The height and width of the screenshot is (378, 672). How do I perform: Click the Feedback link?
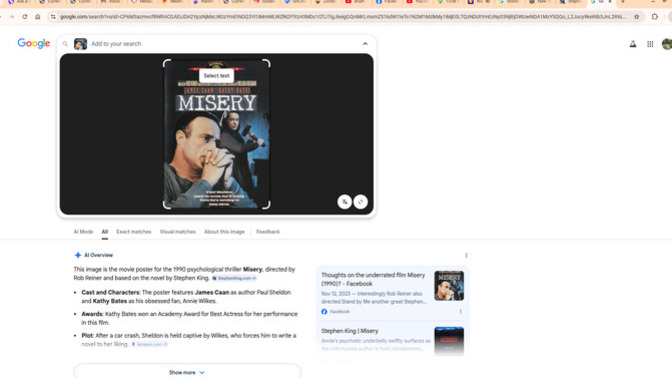268,231
